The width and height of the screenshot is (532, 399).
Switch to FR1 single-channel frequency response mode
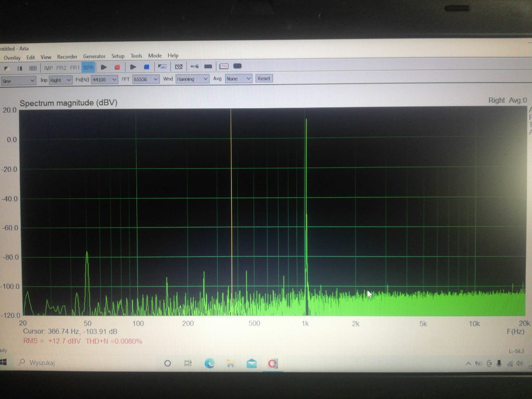pyautogui.click(x=75, y=68)
